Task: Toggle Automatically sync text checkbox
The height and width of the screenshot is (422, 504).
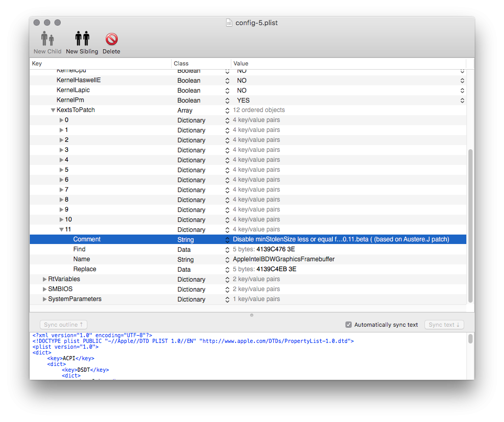Action: point(349,325)
